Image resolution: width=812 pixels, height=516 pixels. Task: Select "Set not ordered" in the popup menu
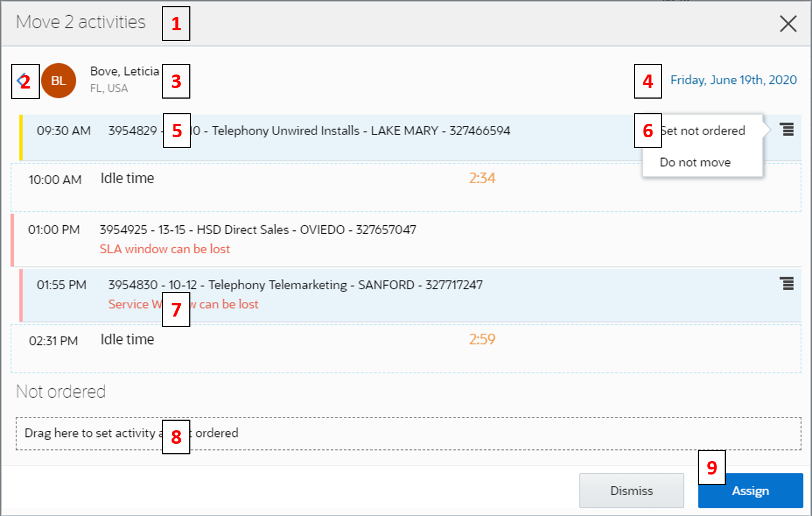pyautogui.click(x=702, y=130)
